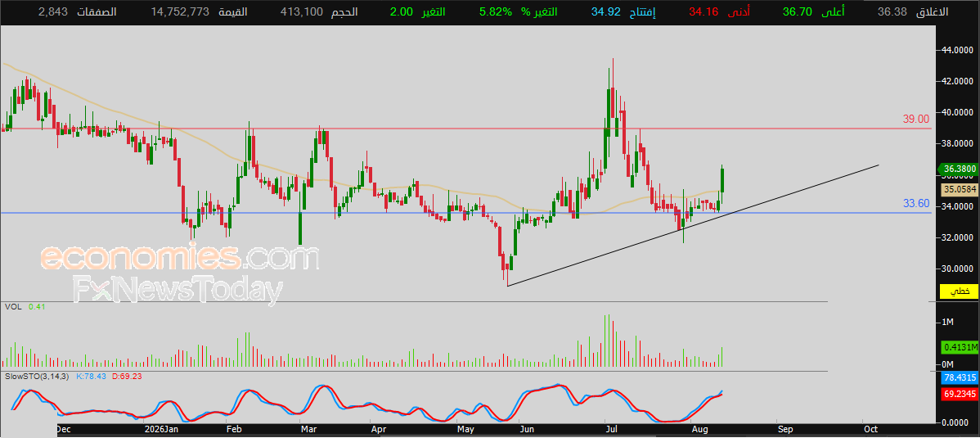Click the إفتتاح opening value 34.92
The height and width of the screenshot is (438, 980).
point(608,12)
